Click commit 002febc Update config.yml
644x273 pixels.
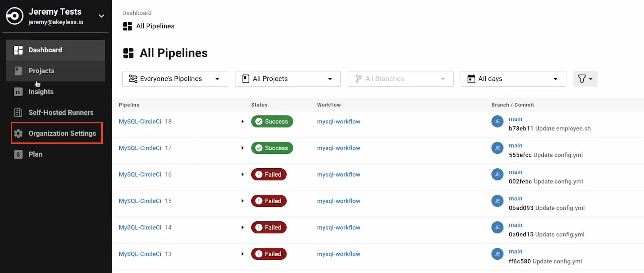click(546, 182)
